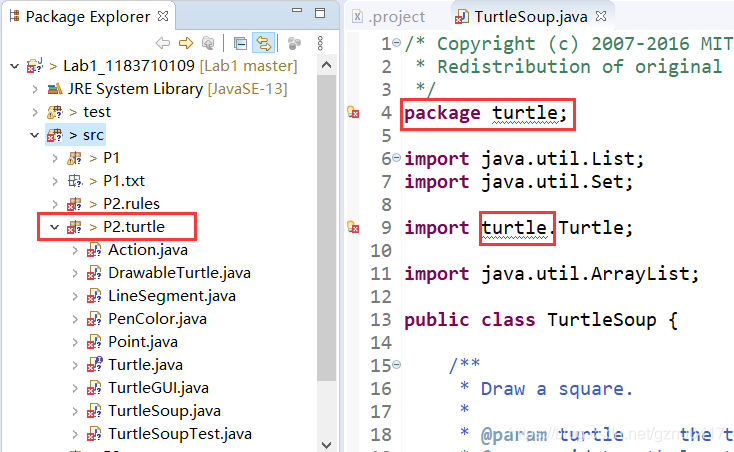734x452 pixels.
Task: Select TurtleGUI.java in the tree
Action: (148, 387)
